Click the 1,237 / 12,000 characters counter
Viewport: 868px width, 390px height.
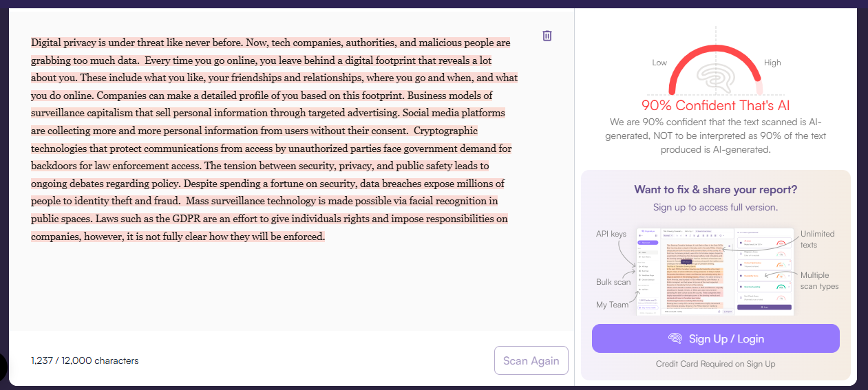pos(85,360)
